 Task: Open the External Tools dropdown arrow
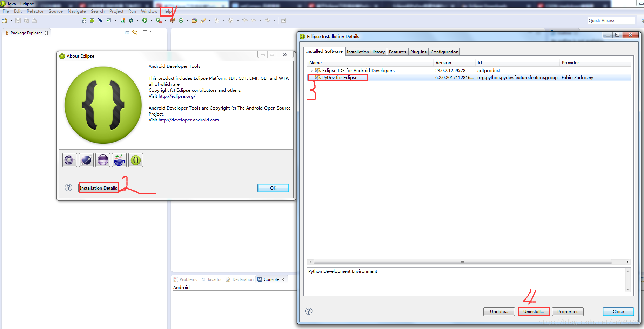pyautogui.click(x=166, y=20)
